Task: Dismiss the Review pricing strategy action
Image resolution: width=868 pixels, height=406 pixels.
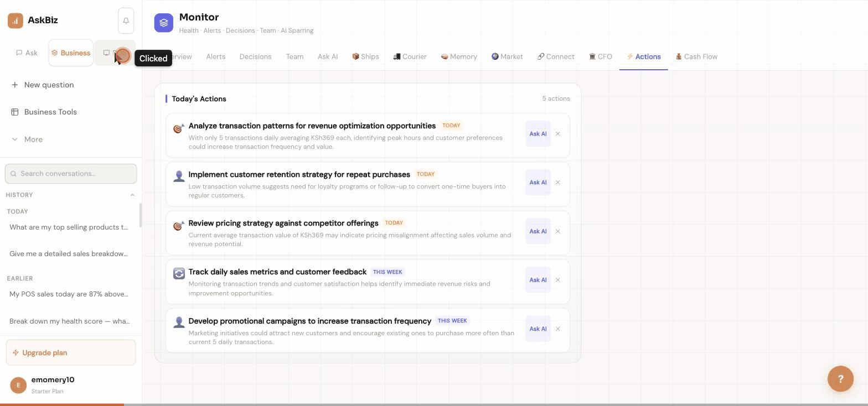Action: [558, 231]
